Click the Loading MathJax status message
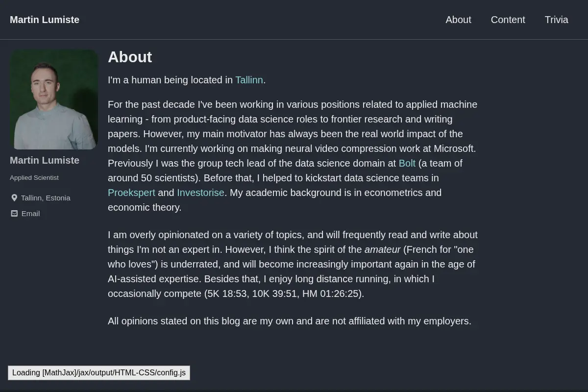This screenshot has height=392, width=588. [x=99, y=373]
